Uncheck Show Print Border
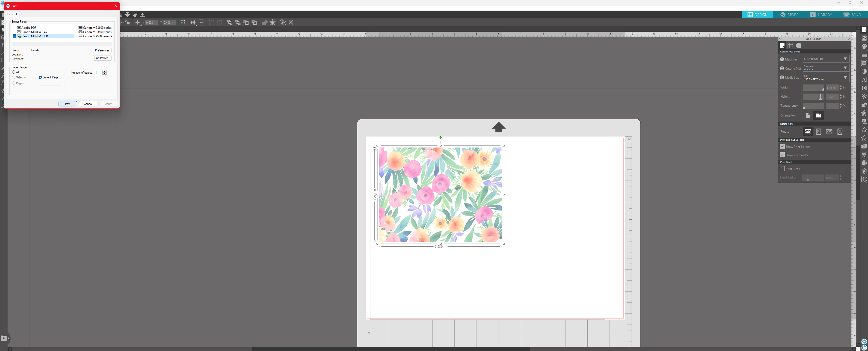 [x=782, y=147]
